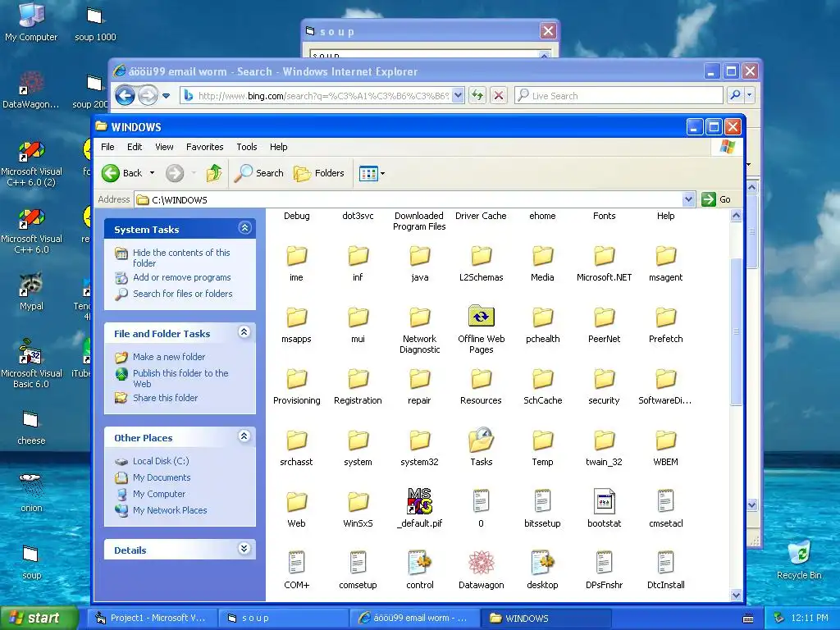Open the Edit menu
The height and width of the screenshot is (630, 840).
click(135, 147)
